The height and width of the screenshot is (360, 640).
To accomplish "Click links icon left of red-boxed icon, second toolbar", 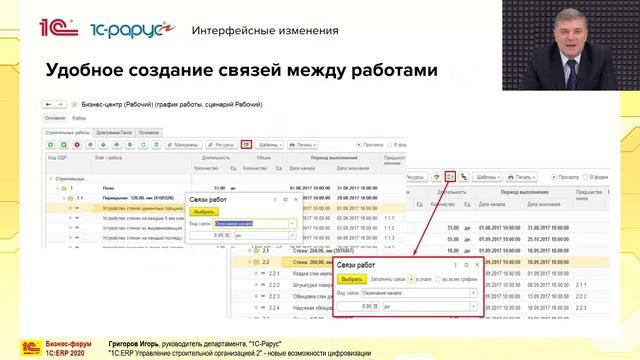I will click(x=437, y=177).
